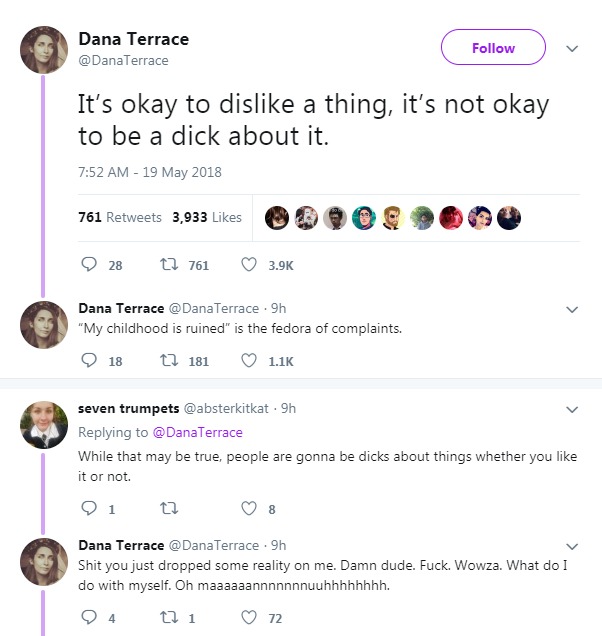Reply to the last Dana Terrace tweet

88,618
